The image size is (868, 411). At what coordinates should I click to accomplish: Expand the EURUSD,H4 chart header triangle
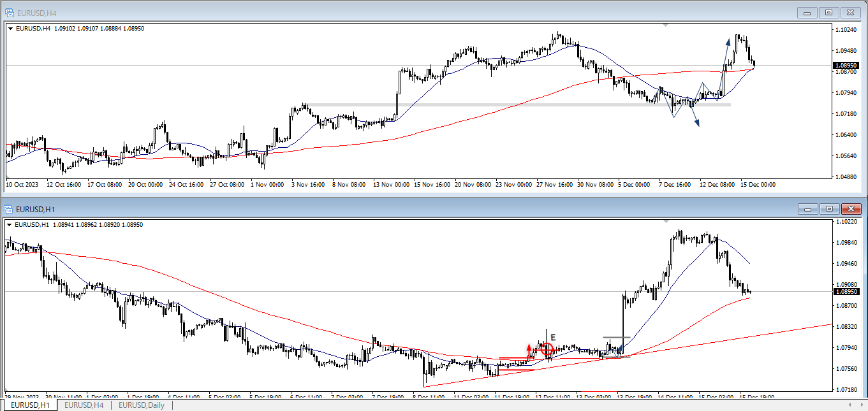tap(10, 28)
